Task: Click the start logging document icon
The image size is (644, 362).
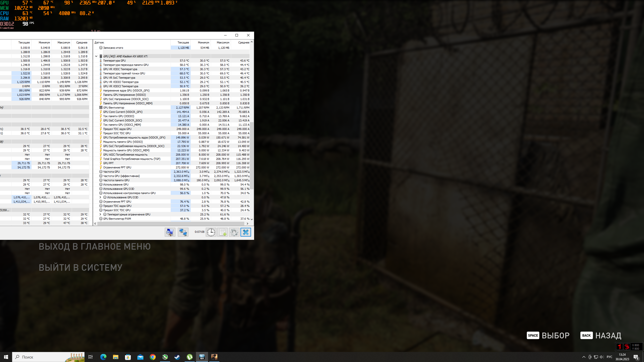Action: point(222,232)
